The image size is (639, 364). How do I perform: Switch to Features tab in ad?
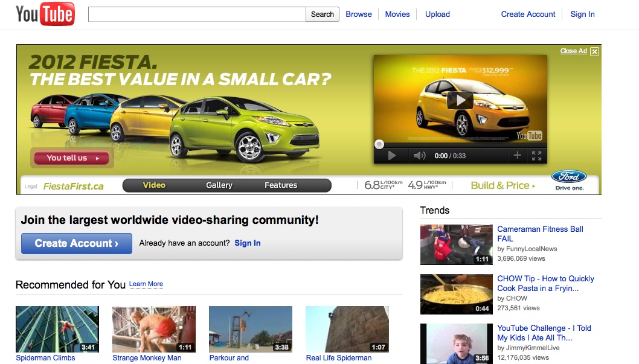(x=281, y=185)
